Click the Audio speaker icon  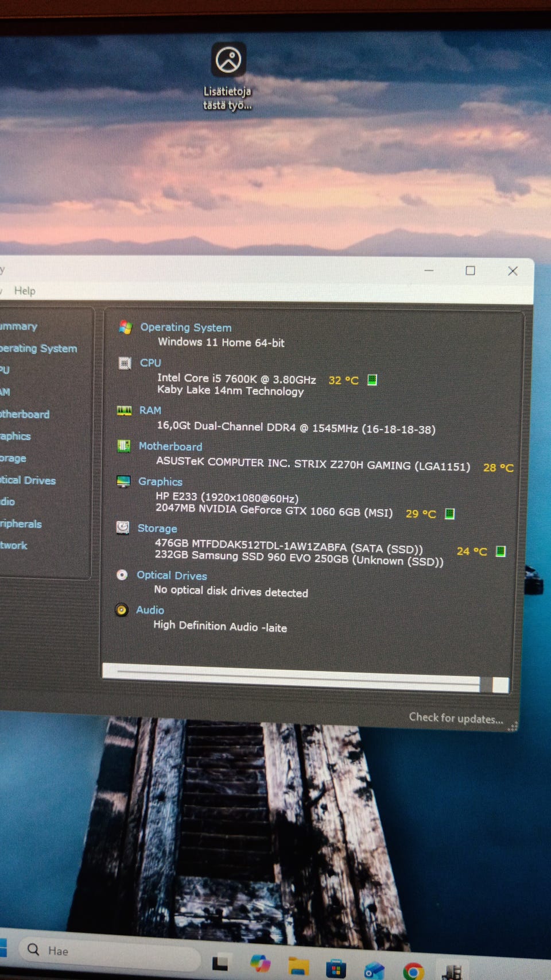click(121, 609)
